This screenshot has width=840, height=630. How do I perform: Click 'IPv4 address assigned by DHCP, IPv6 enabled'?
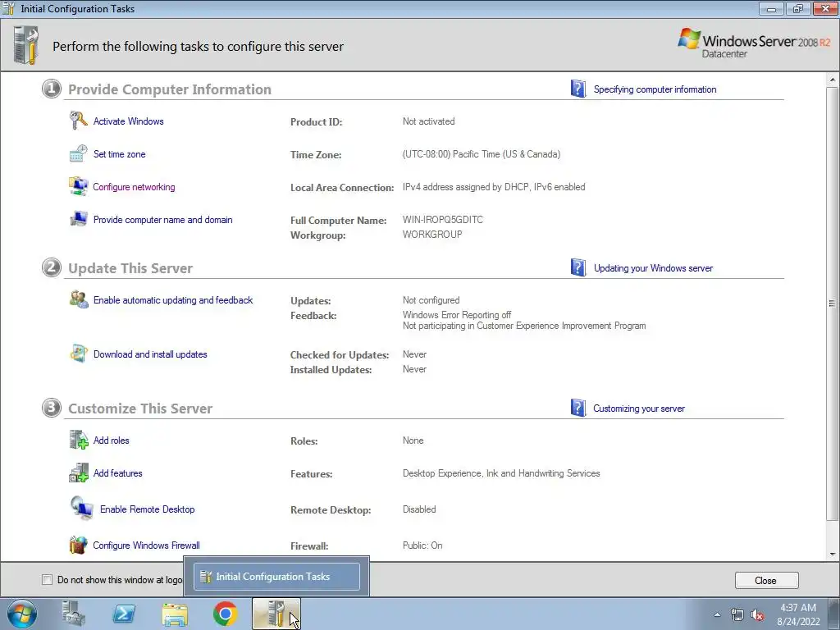(x=493, y=187)
